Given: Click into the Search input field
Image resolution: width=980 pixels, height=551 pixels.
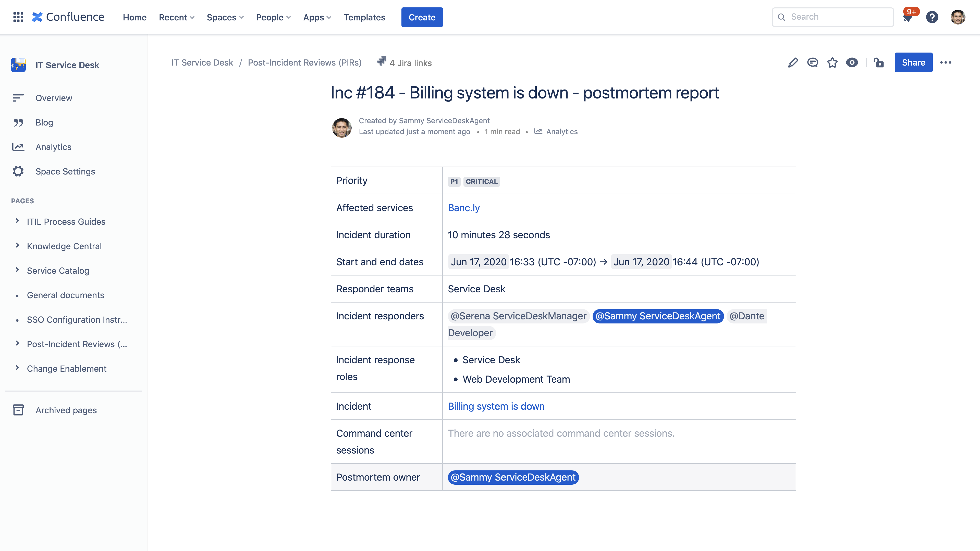Looking at the screenshot, I should pos(833,17).
